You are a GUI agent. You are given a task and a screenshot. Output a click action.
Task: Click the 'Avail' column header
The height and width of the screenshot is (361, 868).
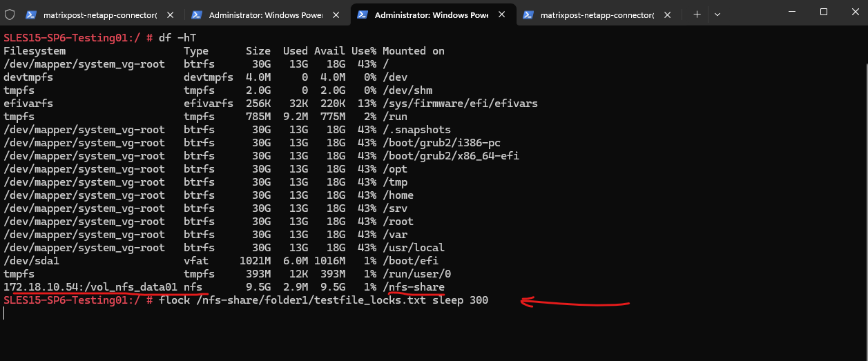click(x=329, y=51)
